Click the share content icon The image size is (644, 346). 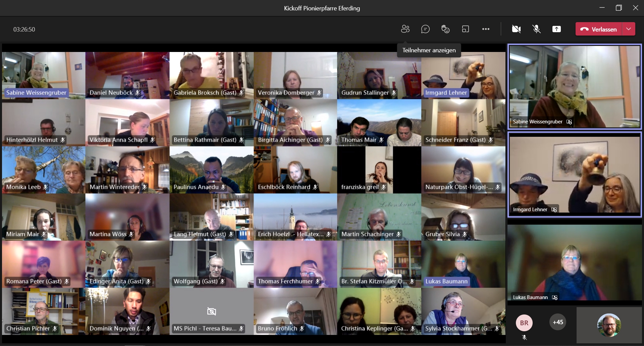pyautogui.click(x=556, y=29)
